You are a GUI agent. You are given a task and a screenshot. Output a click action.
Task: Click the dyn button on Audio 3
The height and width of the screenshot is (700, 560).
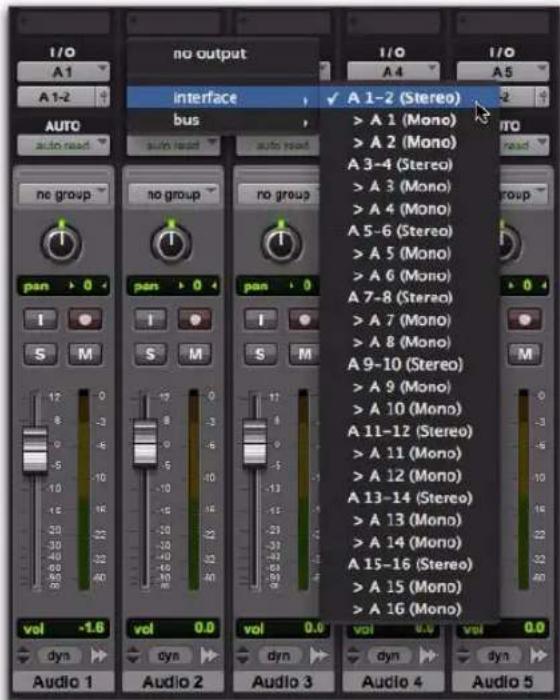coord(279,655)
